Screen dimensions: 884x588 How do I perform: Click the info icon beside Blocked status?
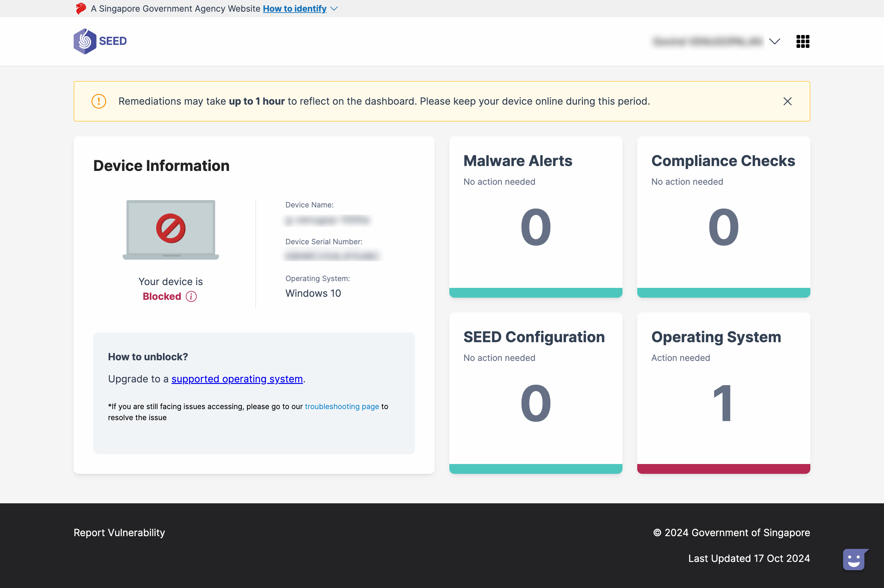click(191, 296)
